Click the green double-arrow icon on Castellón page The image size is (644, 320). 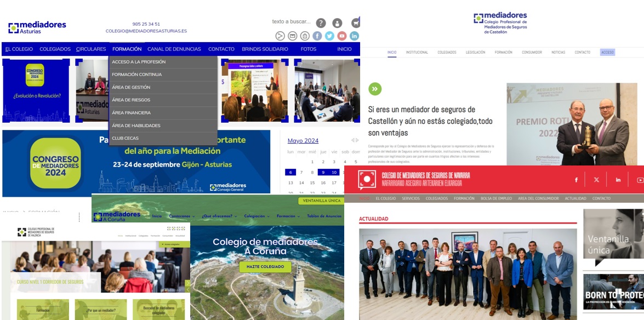pos(375,89)
